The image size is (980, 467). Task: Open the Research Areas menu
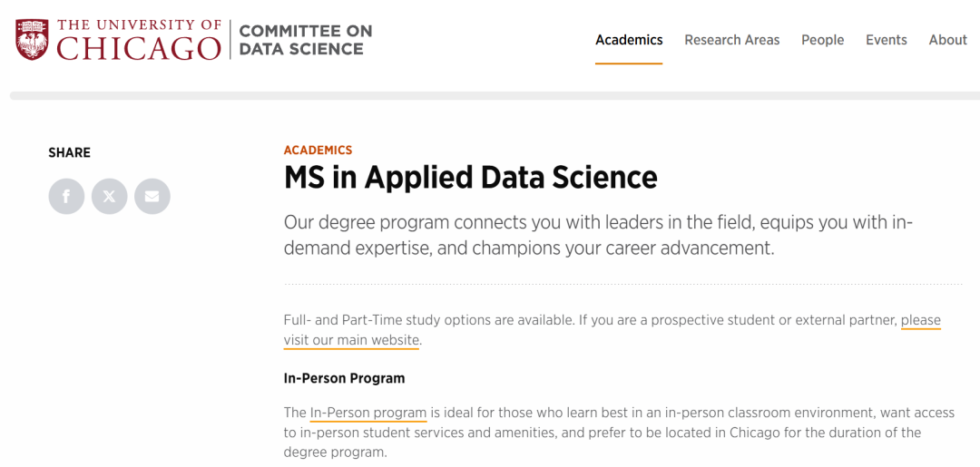(732, 40)
